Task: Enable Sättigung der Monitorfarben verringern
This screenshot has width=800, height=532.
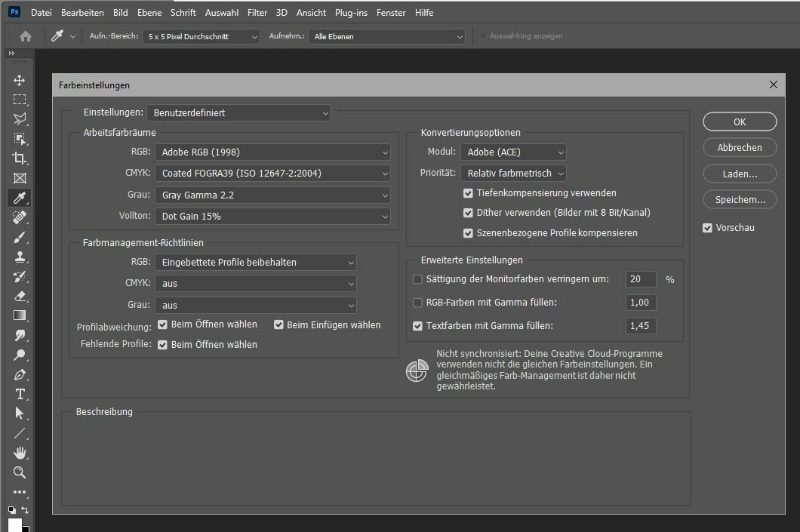Action: point(417,279)
